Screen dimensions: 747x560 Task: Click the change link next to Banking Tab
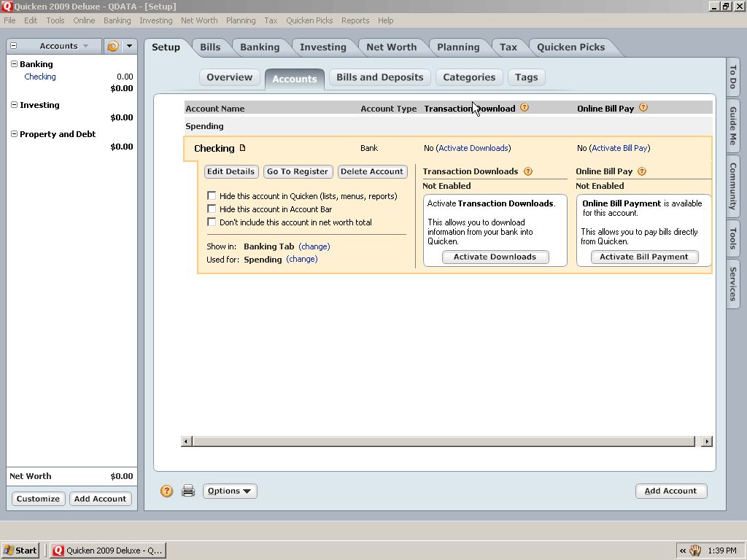coord(314,246)
